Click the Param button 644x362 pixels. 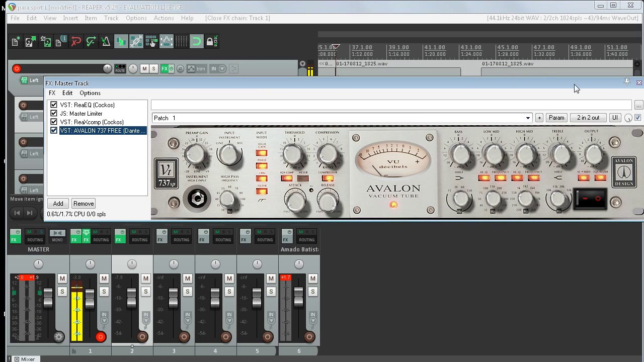click(x=556, y=118)
